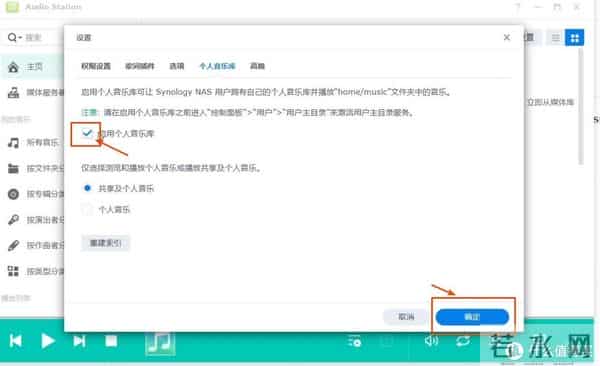Click the vertical scrollbar of the main window
Viewport: 600px width, 366px height.
[x=580, y=107]
